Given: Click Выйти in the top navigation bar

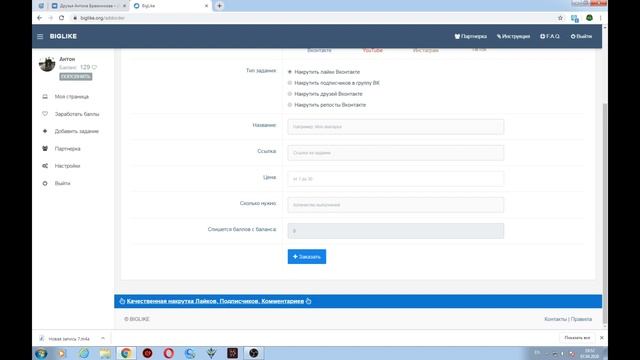Looking at the screenshot, I should [x=581, y=36].
